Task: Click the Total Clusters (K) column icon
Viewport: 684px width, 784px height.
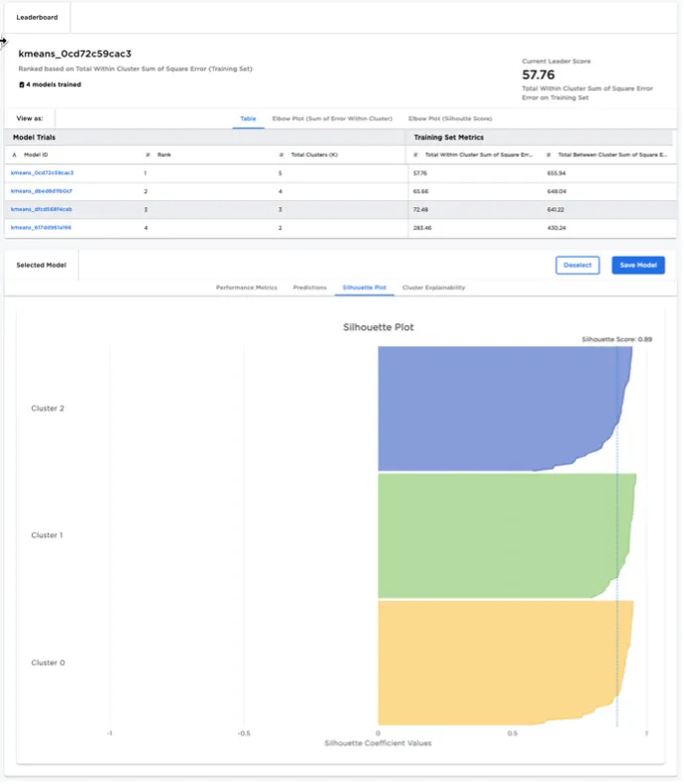Action: tap(282, 156)
